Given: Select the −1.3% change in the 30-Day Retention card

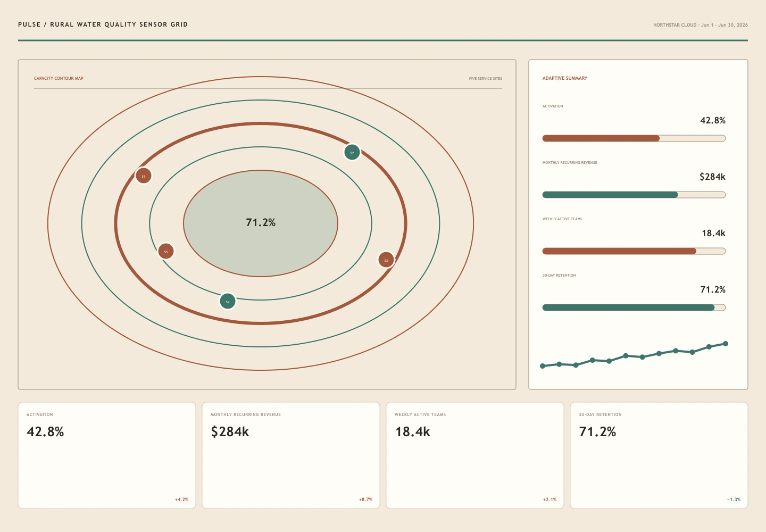Looking at the screenshot, I should (734, 500).
